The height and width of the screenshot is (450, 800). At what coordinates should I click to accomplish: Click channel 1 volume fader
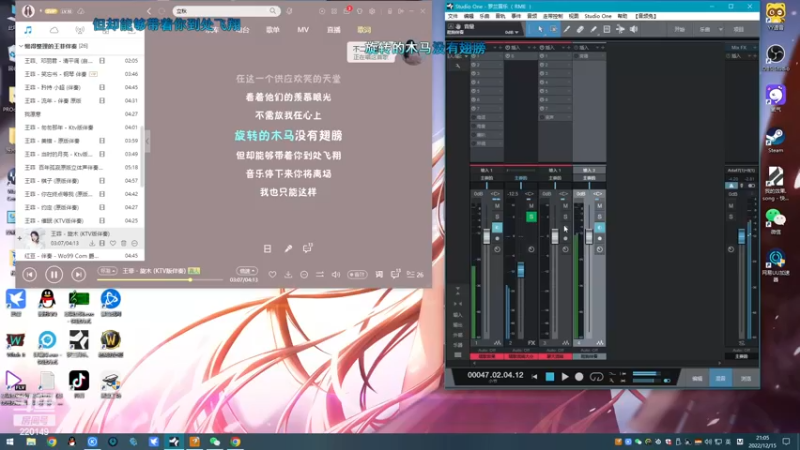487,236
